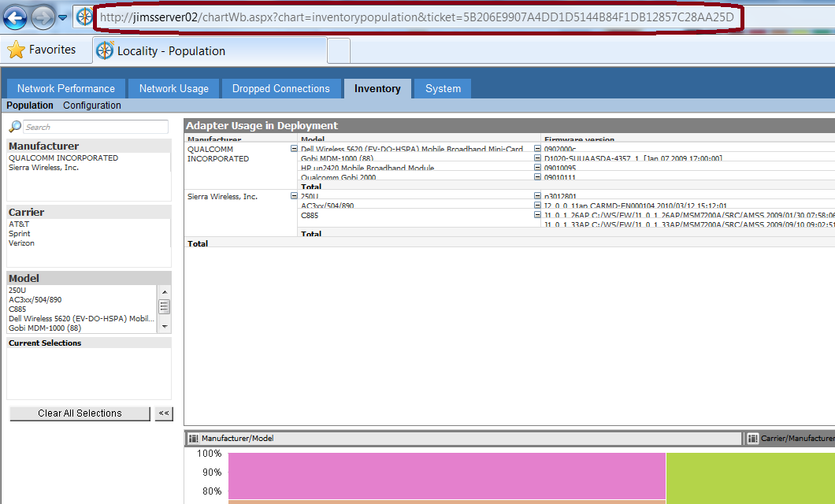Viewport: 835px width, 504px height.
Task: Select AC3xx/504/890 in the Model list
Action: (35, 299)
